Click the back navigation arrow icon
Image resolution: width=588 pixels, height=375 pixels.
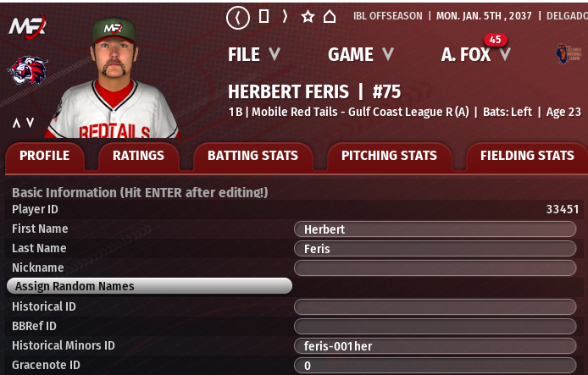coord(240,16)
